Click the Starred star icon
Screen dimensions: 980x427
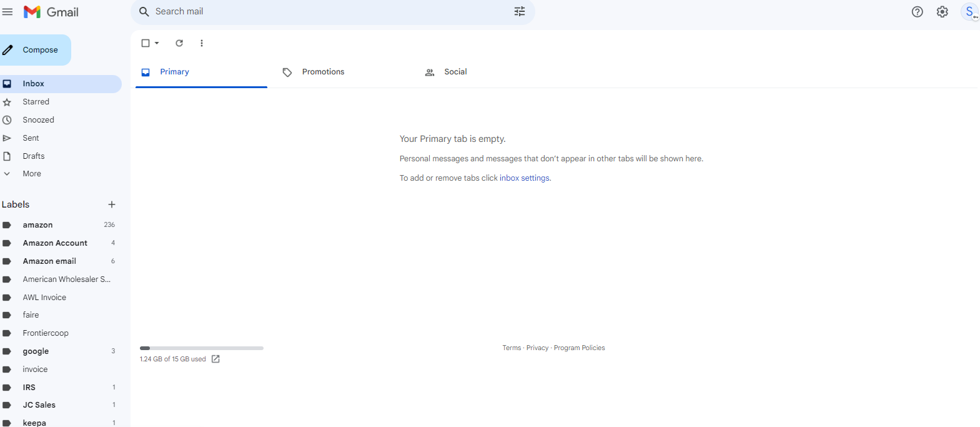click(7, 102)
